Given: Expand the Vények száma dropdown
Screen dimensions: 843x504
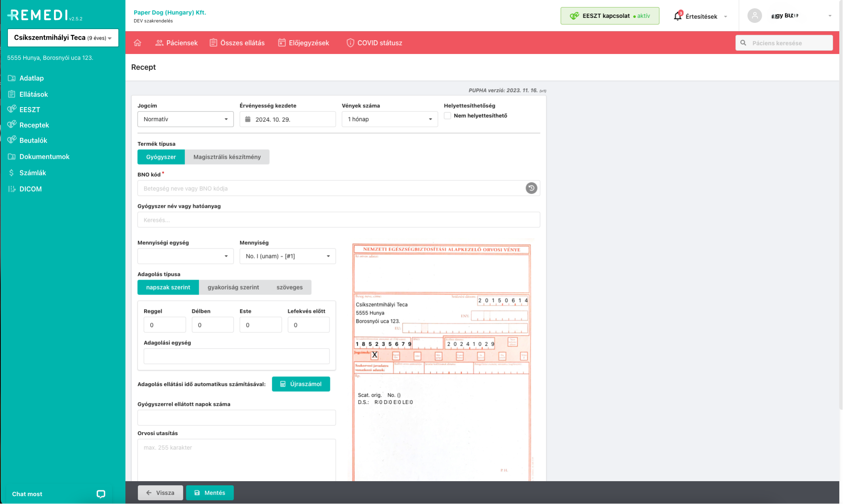Looking at the screenshot, I should tap(389, 119).
